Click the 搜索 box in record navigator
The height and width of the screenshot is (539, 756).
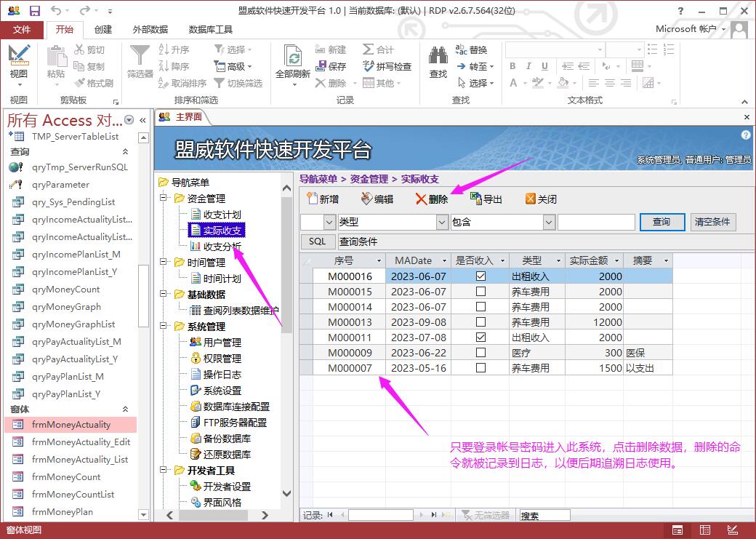click(x=544, y=516)
